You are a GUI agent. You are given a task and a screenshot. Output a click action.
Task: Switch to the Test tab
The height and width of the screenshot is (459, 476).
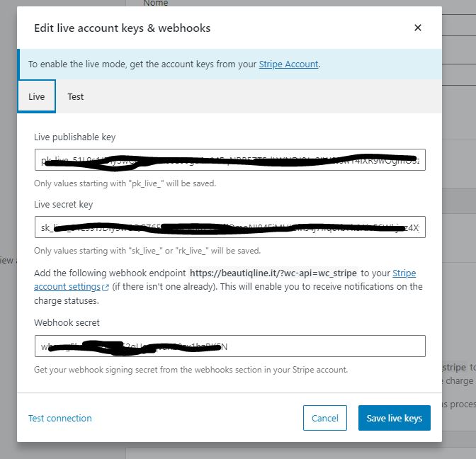click(75, 96)
